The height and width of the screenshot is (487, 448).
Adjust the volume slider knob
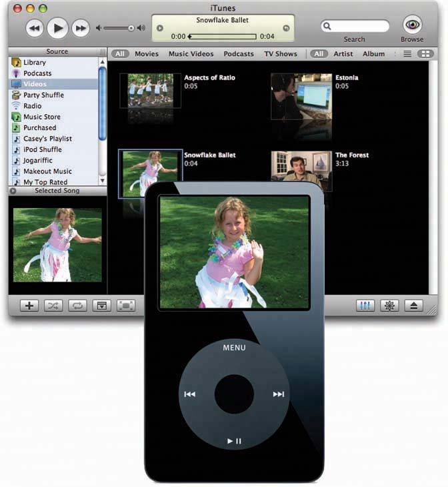(131, 28)
